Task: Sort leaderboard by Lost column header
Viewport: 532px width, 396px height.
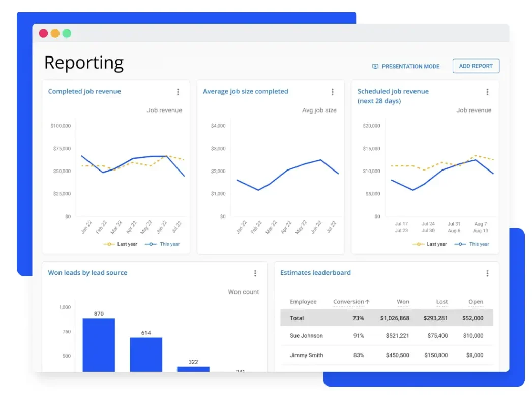Action: [441, 302]
